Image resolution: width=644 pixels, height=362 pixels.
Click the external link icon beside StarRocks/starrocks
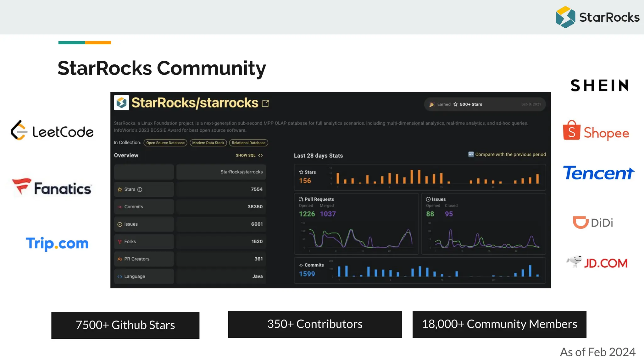[265, 103]
